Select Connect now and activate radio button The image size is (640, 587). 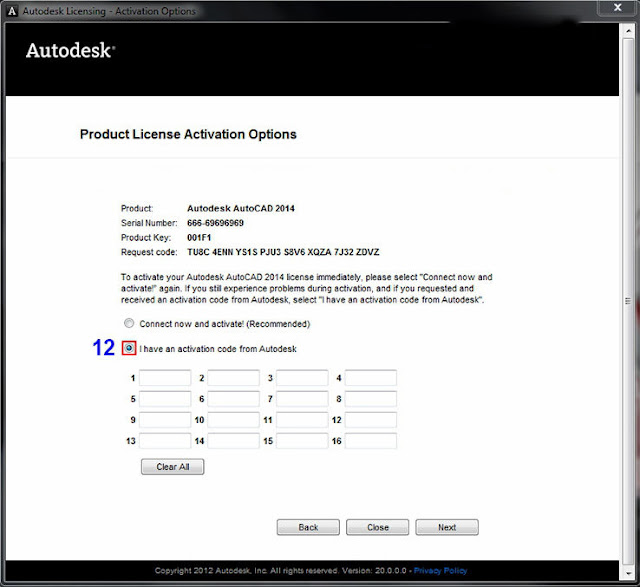(129, 323)
